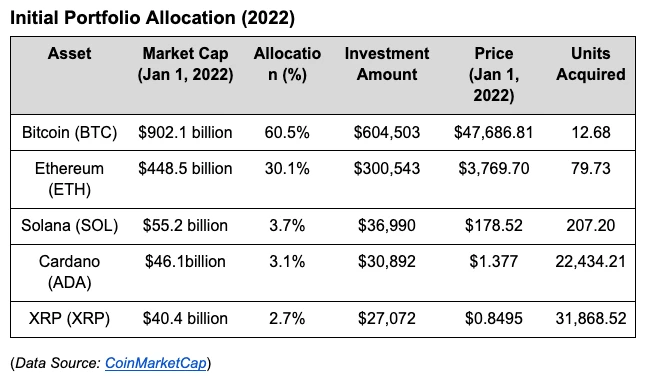Click the Price (Jan 1, 2022) header
The width and height of the screenshot is (645, 381).
tap(494, 74)
